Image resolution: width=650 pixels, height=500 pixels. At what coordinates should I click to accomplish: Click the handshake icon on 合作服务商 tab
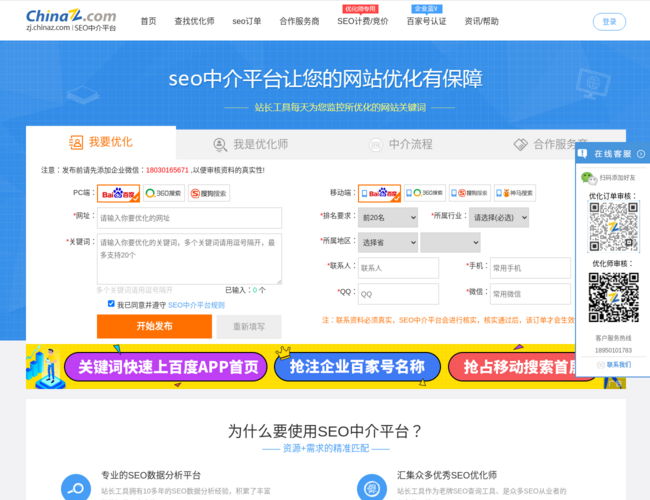click(x=521, y=144)
